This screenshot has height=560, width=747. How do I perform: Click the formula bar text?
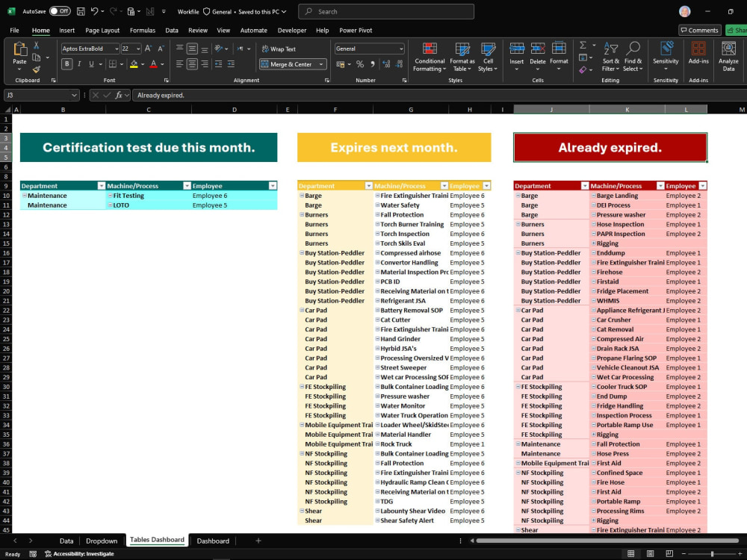[161, 96]
